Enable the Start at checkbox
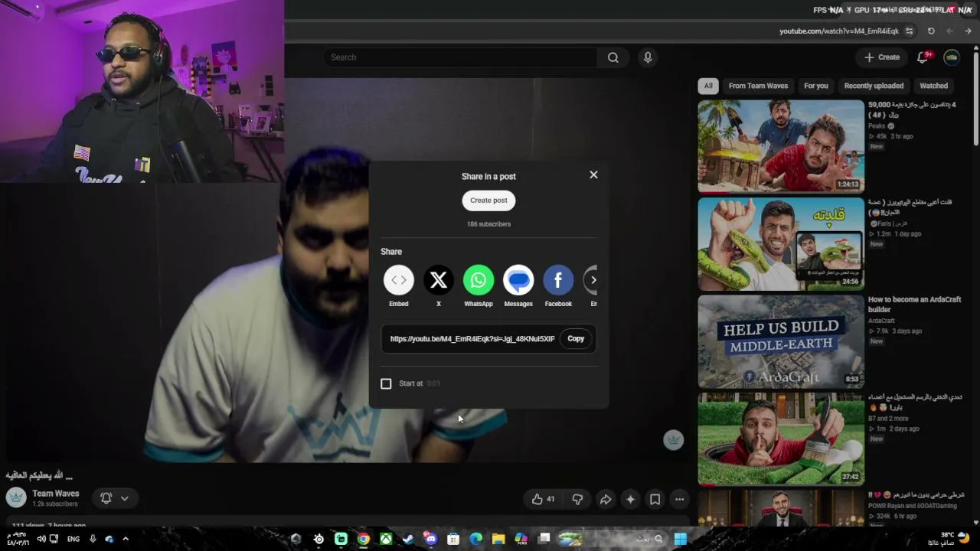Viewport: 980px width, 551px height. 386,383
